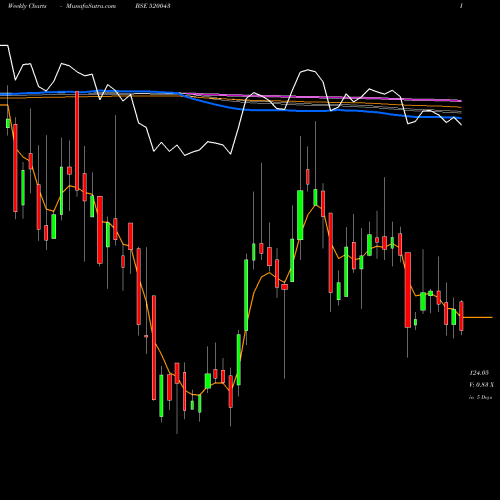Click the 'Weekly Charts' title text
This screenshot has width=500, height=500.
tap(27, 6)
